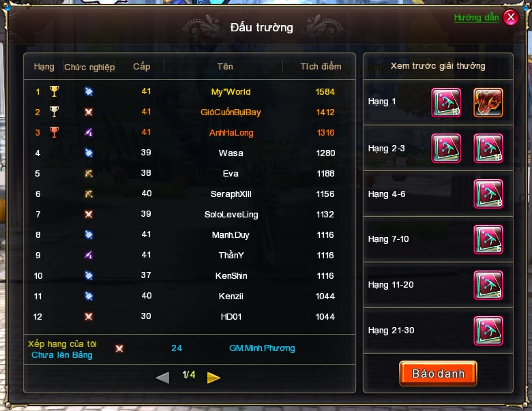Screen dimensions: 532x411
Task: Click the skill book reward for Hạng 4-6
Action: [x=488, y=194]
